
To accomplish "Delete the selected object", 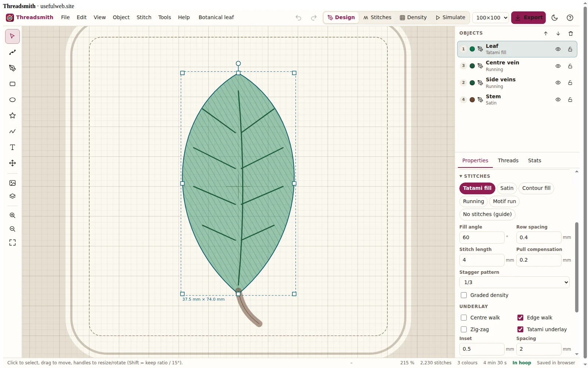I will (571, 33).
